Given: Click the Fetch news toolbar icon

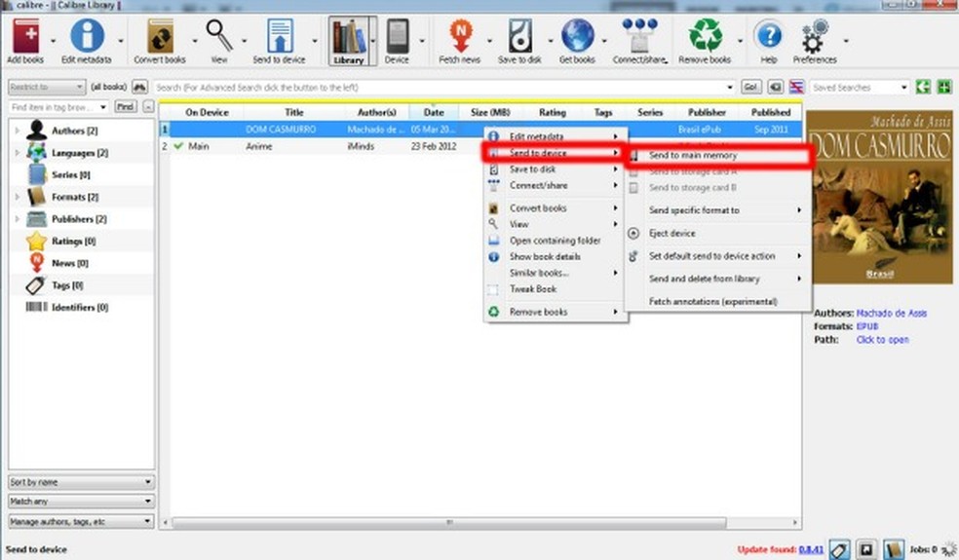Looking at the screenshot, I should [460, 37].
